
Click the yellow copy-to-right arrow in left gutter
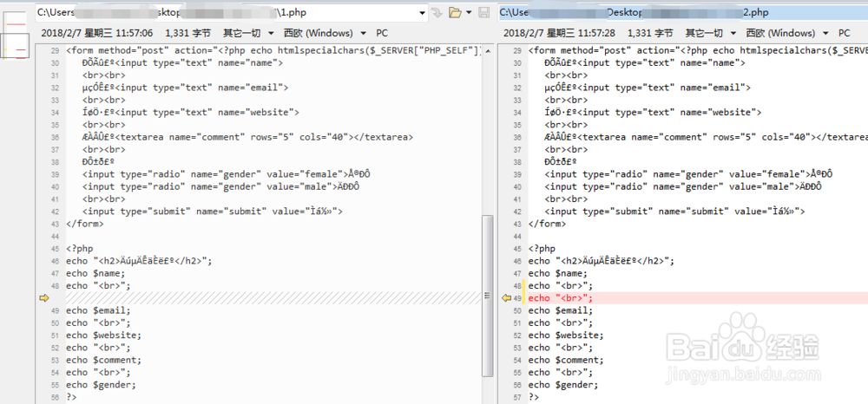click(44, 298)
